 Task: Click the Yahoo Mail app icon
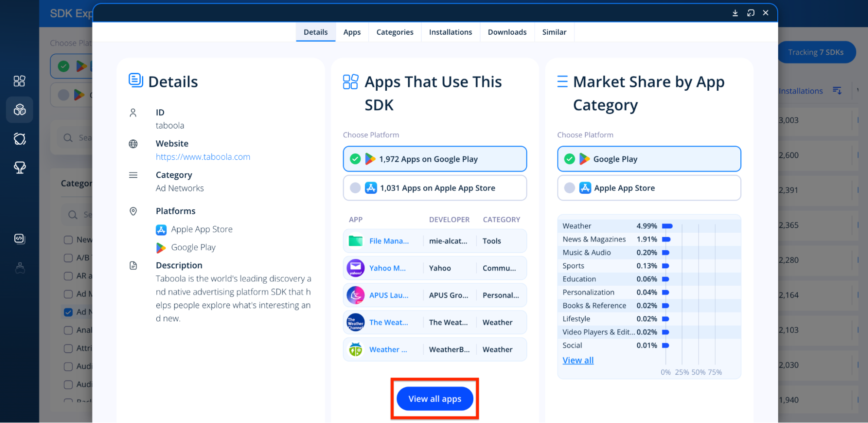click(356, 268)
